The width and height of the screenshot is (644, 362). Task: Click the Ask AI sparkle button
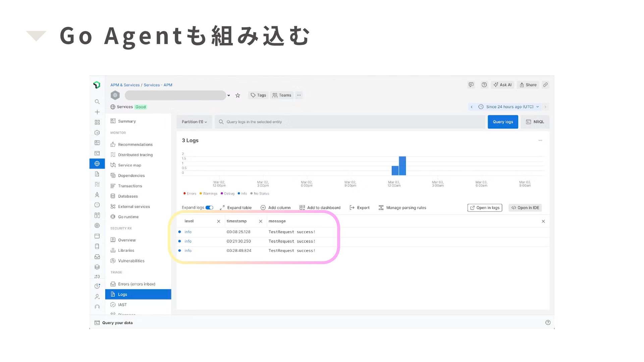(502, 85)
